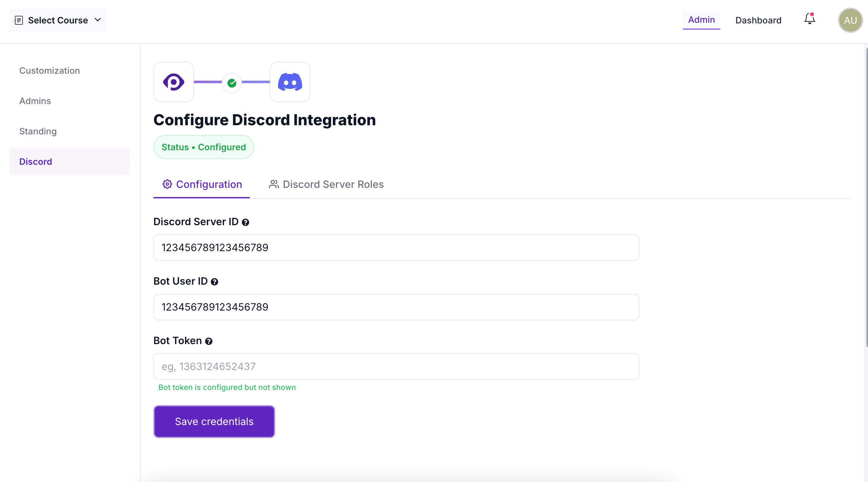Screen dimensions: 868x482
Task: Go to the Admin top navigation
Action: pos(701,20)
